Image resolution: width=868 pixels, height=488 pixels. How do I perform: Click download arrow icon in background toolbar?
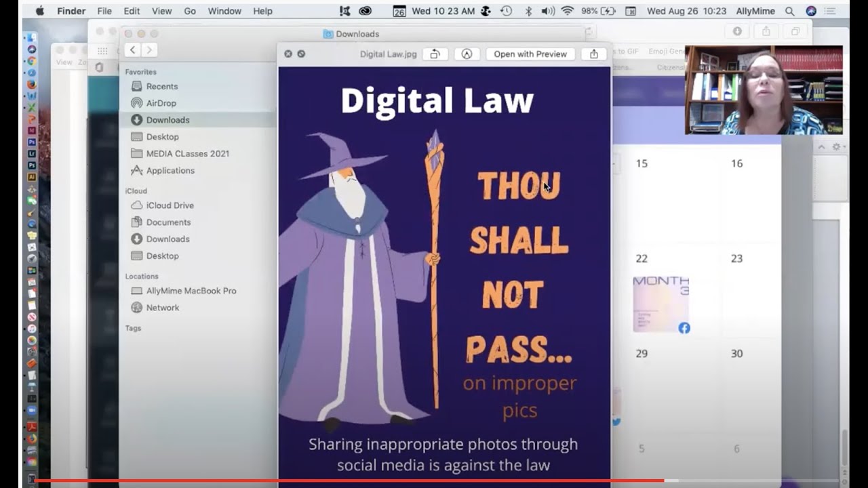tap(737, 31)
